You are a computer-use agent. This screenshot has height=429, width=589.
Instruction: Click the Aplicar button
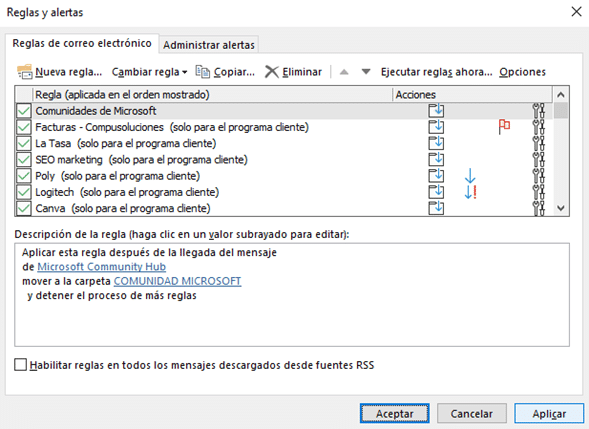pyautogui.click(x=549, y=413)
